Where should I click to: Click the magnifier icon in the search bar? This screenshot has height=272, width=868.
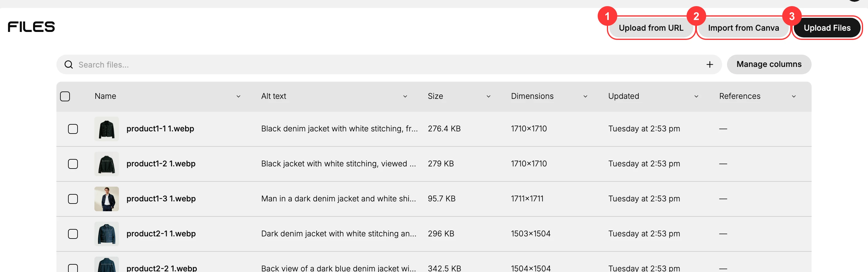point(69,64)
